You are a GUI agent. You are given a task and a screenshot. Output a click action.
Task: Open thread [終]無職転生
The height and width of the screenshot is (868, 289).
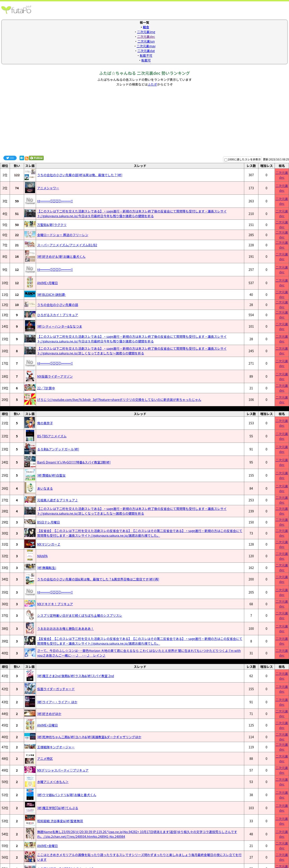point(46,568)
